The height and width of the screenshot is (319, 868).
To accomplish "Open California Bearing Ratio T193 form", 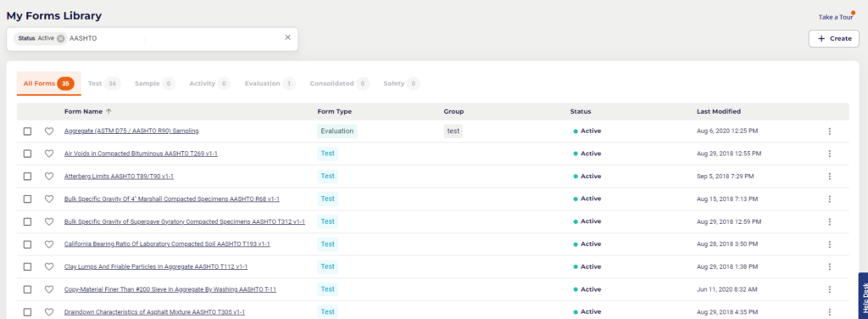I will tap(167, 243).
